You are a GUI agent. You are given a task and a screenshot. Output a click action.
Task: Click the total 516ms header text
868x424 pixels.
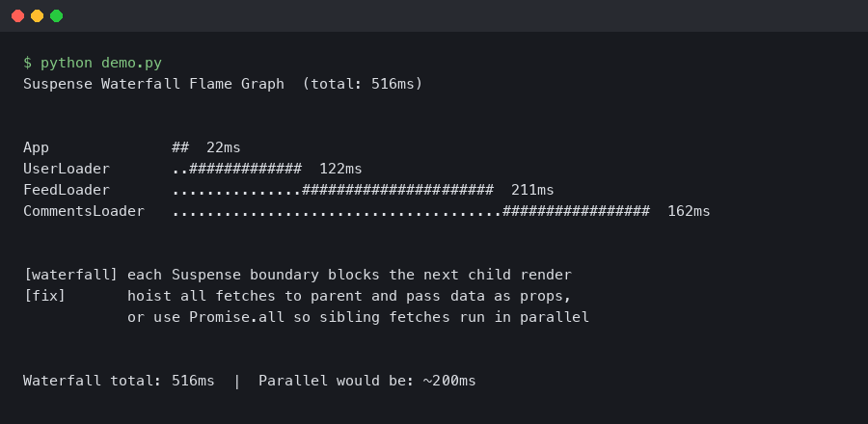(x=363, y=84)
